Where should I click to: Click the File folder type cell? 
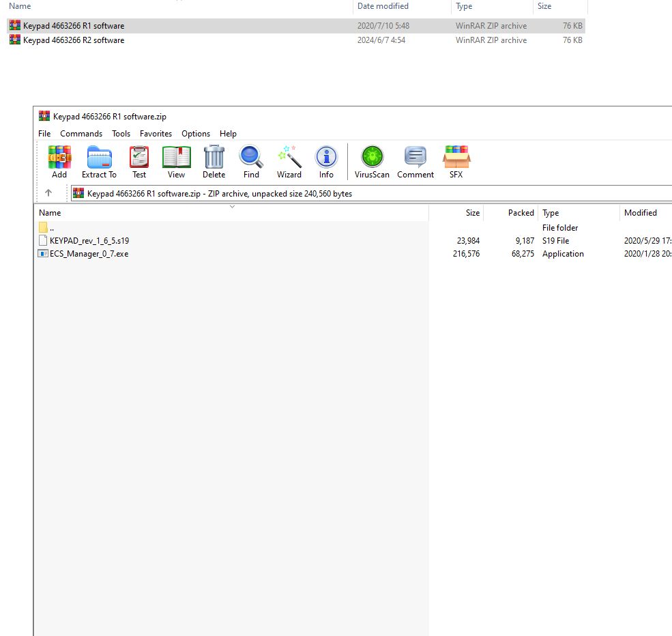(560, 227)
